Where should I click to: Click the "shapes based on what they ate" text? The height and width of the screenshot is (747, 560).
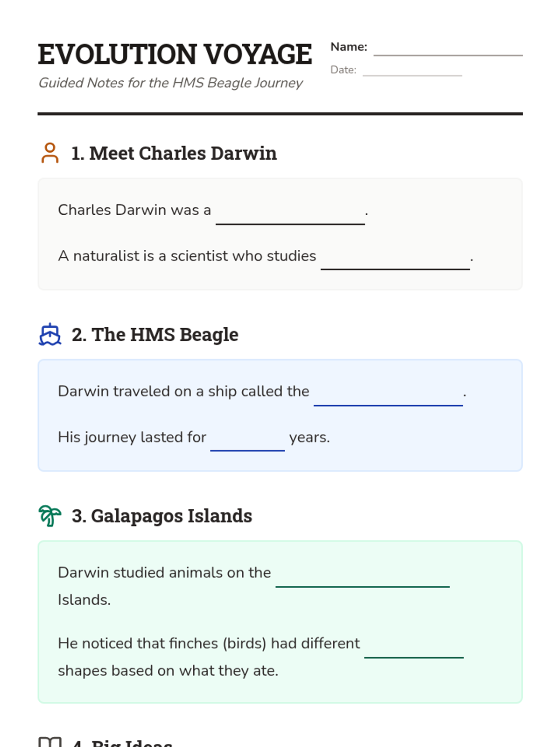[168, 671]
